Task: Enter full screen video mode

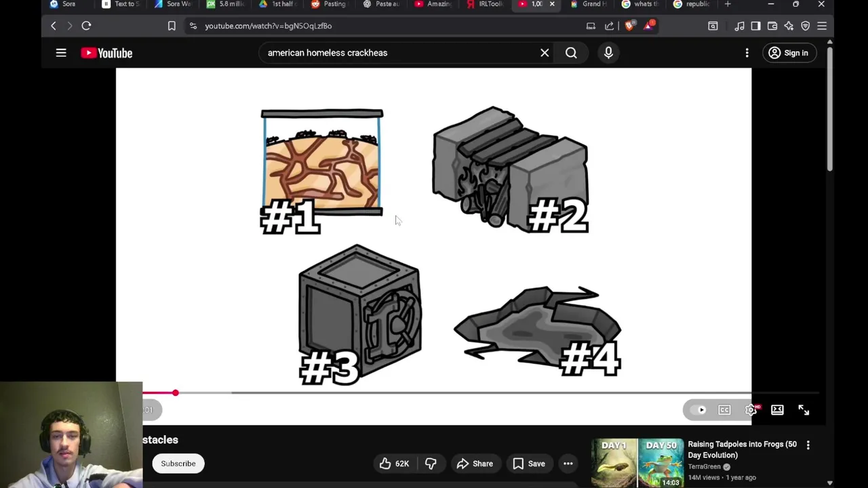Action: pos(804,410)
